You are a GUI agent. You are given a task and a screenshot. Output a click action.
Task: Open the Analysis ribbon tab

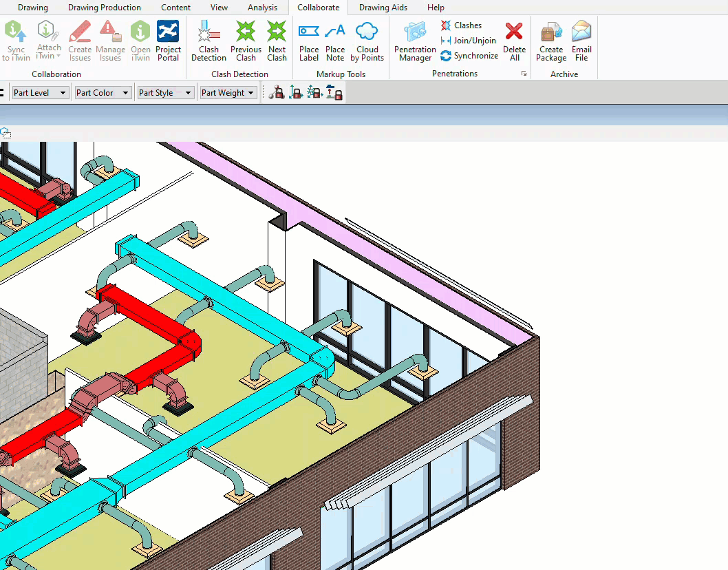(x=262, y=8)
